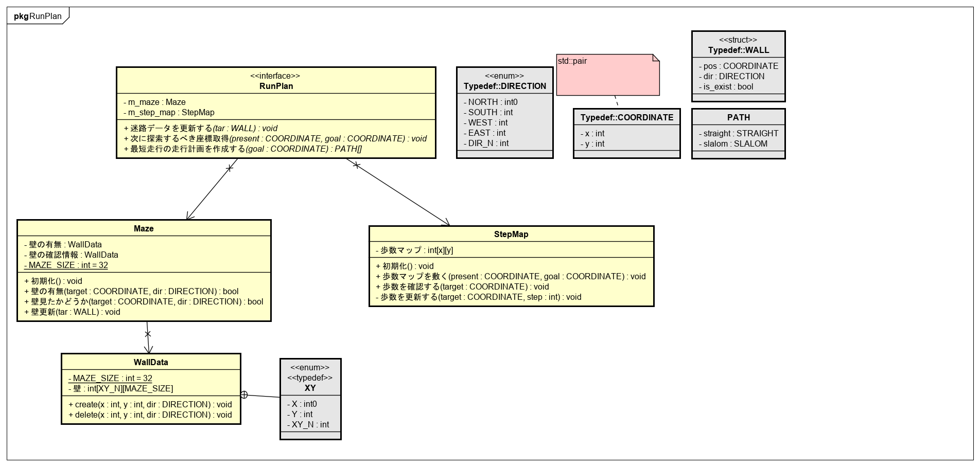Click the 次に探索するべき座標取得 operation
This screenshot has height=467, width=980.
point(275,138)
